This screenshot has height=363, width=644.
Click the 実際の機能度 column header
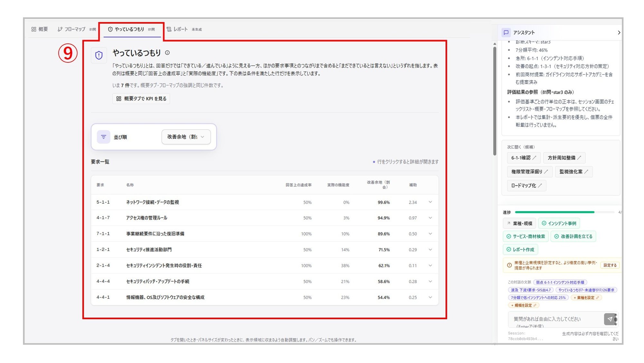(338, 185)
